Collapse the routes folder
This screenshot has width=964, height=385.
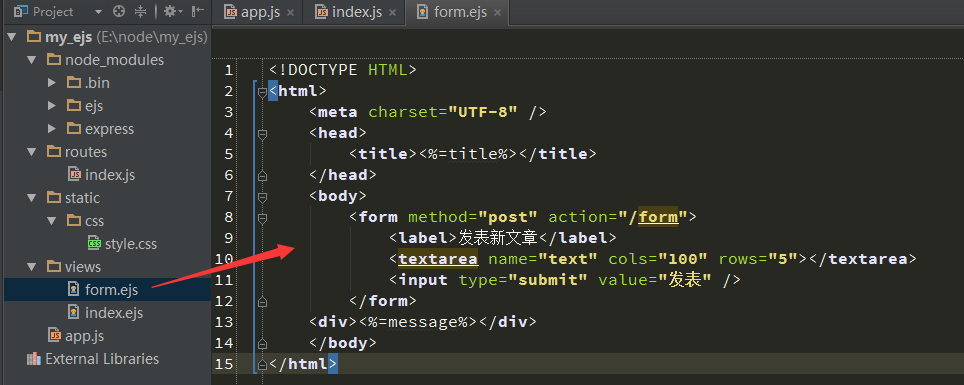tap(31, 152)
